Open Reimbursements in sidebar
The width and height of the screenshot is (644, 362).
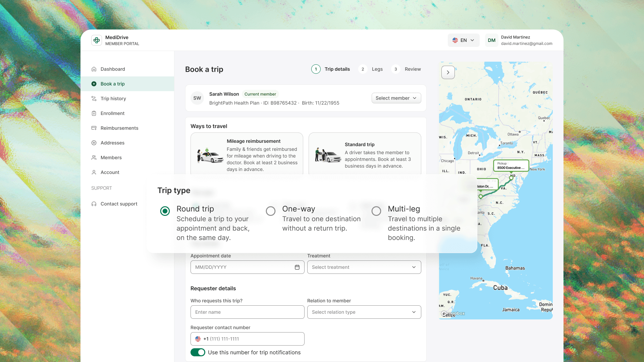127,128
